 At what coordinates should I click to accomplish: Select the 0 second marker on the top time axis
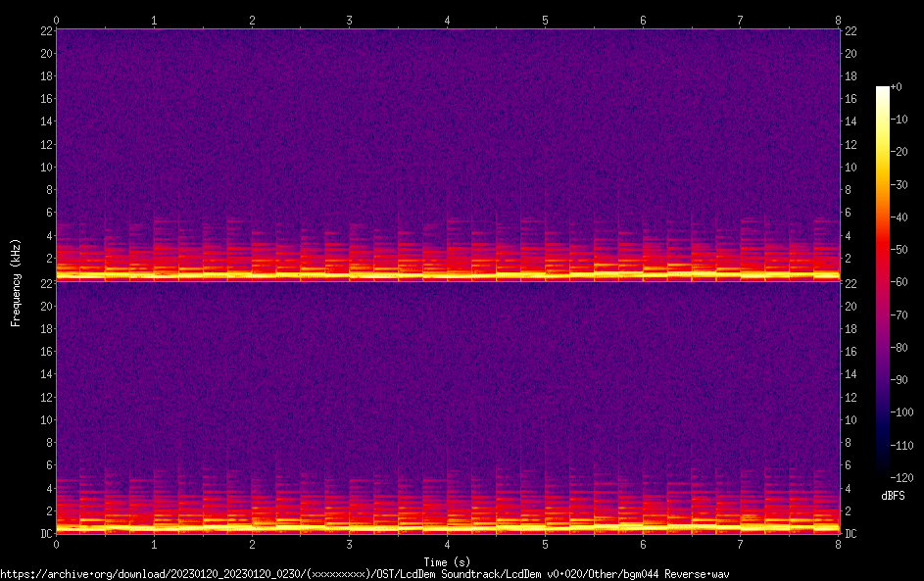(x=56, y=20)
